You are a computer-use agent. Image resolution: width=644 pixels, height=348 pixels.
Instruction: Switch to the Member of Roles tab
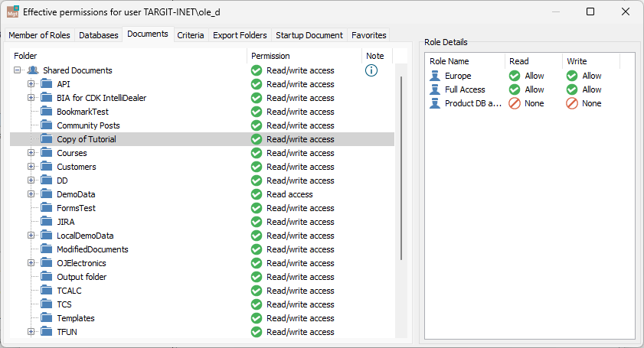[x=39, y=35]
